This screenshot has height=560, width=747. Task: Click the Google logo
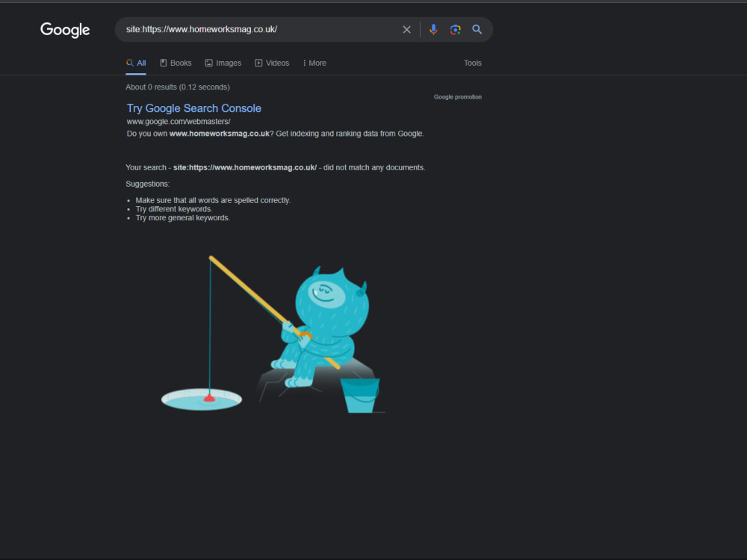click(65, 30)
